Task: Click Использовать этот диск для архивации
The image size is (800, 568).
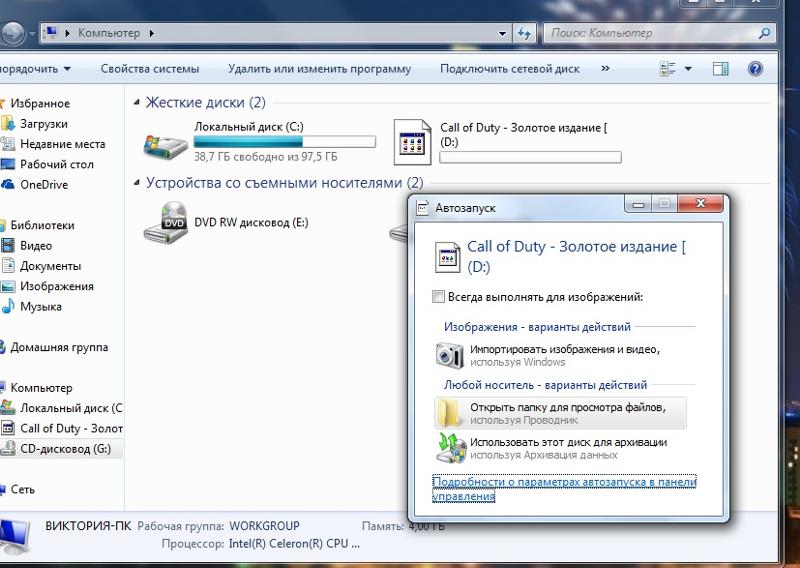Action: pos(560,449)
